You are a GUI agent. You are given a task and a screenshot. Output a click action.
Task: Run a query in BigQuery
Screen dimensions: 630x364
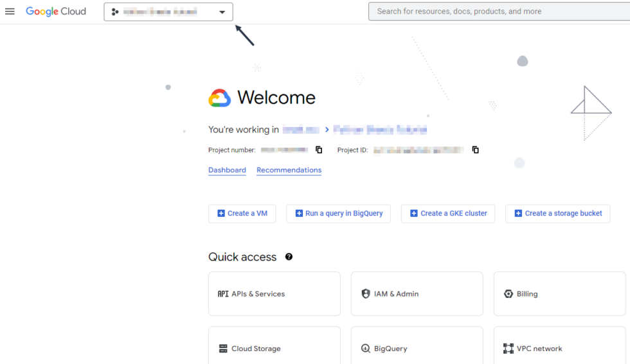coord(338,214)
